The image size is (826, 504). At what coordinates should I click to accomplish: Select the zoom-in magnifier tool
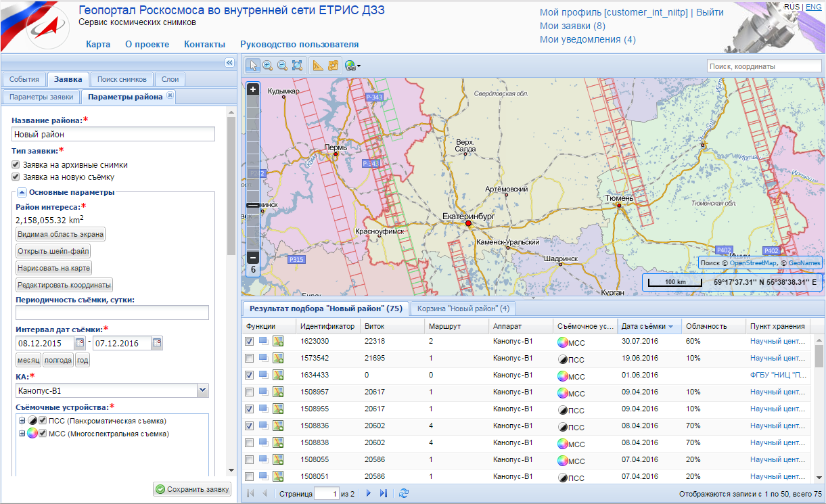[268, 66]
